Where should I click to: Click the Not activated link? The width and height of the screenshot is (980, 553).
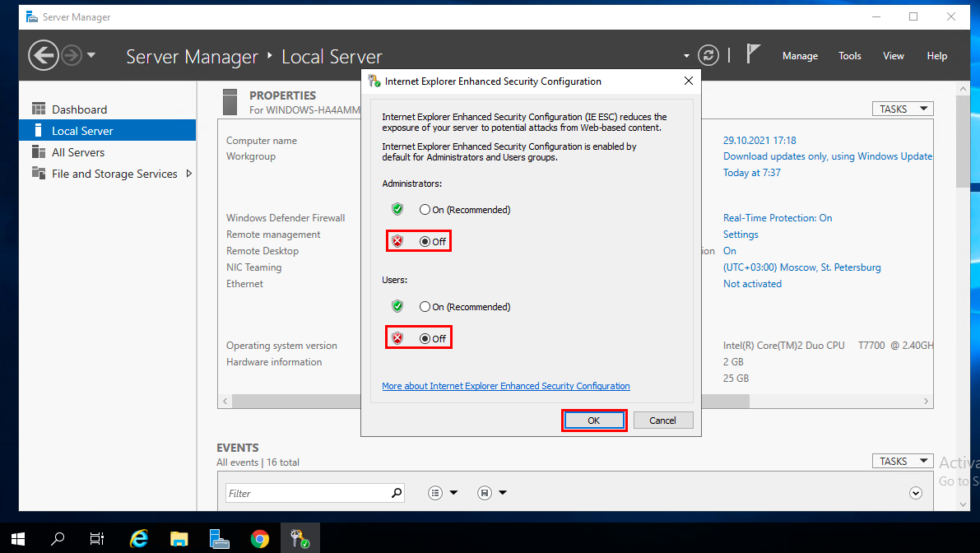pyautogui.click(x=753, y=284)
